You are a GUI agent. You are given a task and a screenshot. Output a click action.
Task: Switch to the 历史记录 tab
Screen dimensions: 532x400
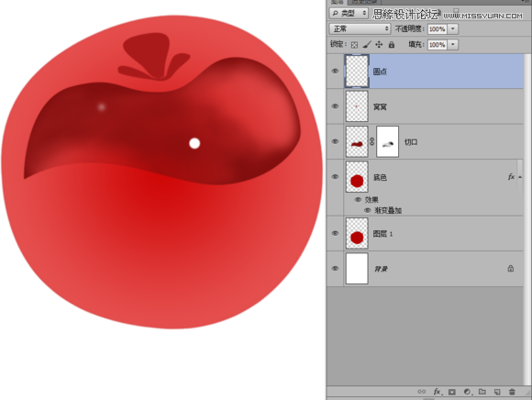[364, 2]
